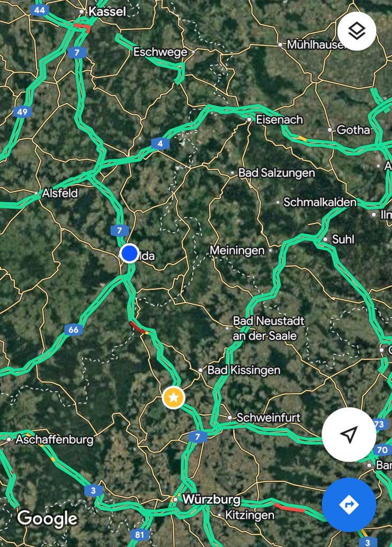Image resolution: width=392 pixels, height=547 pixels.
Task: Tap the Google logo
Action: click(48, 519)
